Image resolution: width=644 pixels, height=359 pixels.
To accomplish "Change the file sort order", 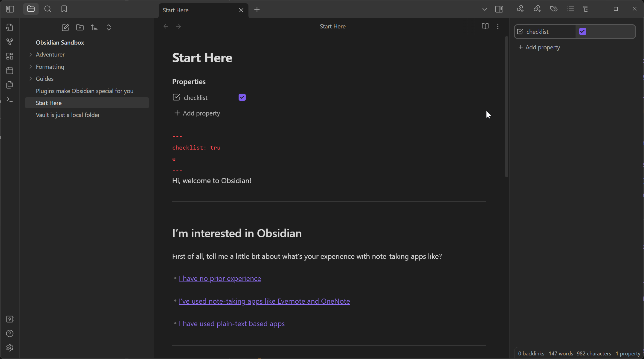I will point(94,28).
